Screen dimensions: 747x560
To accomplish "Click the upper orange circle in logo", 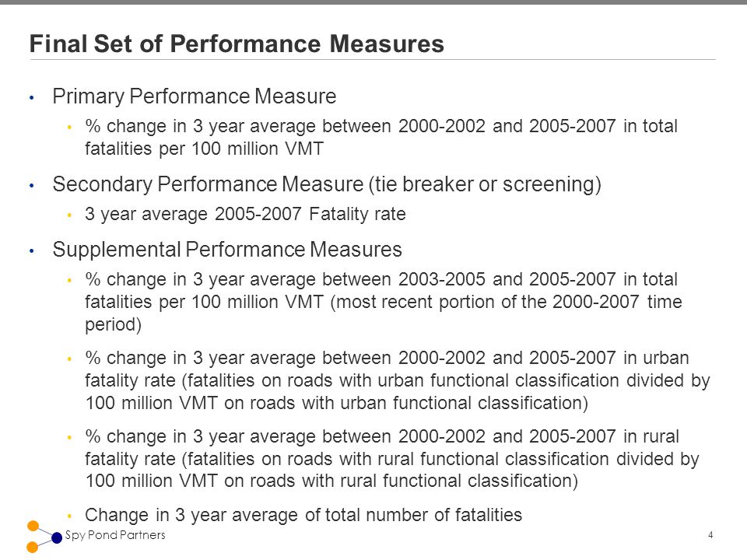I will pyautogui.click(x=33, y=527).
